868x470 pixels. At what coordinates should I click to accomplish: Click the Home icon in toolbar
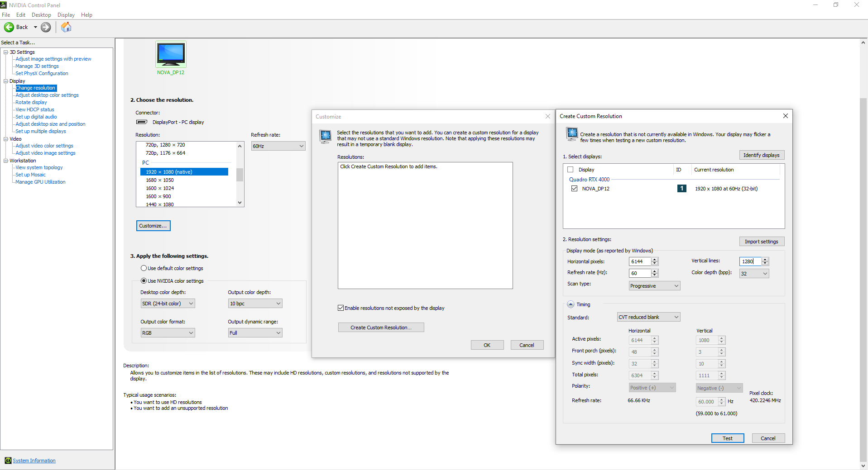[66, 27]
